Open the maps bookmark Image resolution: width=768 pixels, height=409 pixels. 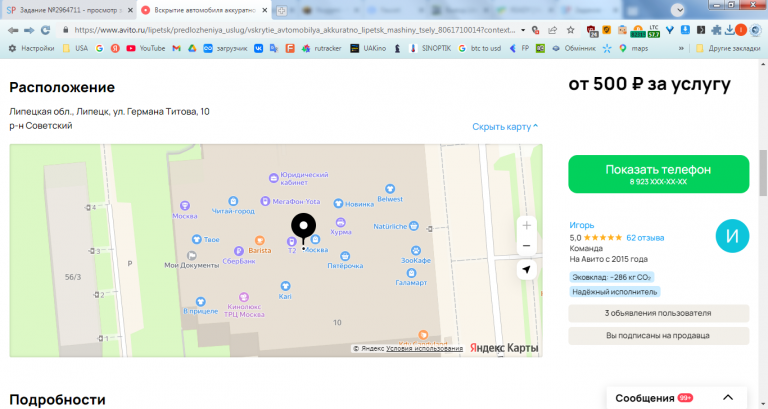click(633, 48)
